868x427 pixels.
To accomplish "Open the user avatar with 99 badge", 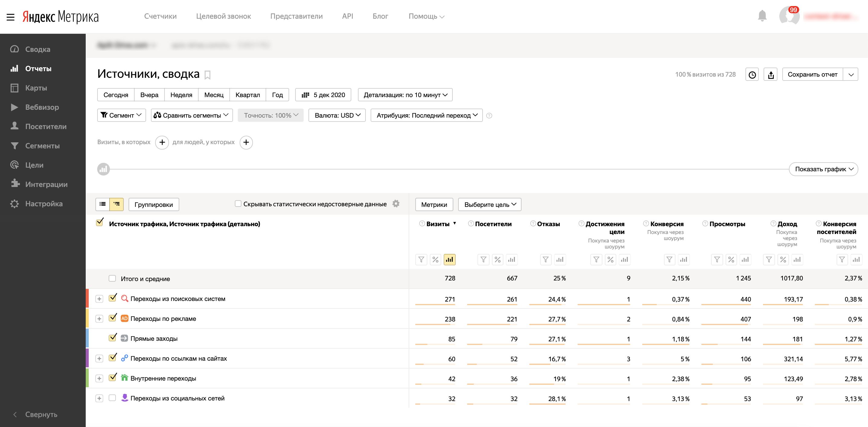I will [x=789, y=15].
